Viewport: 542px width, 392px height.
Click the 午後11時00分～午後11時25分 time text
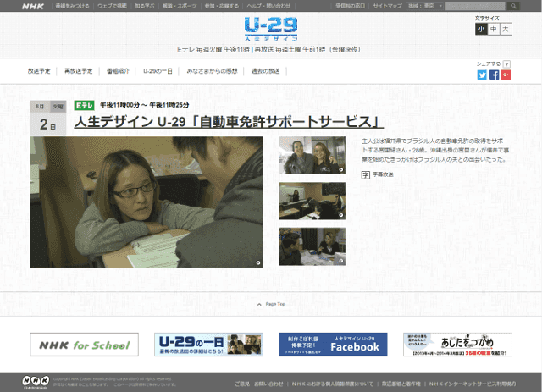pyautogui.click(x=145, y=105)
